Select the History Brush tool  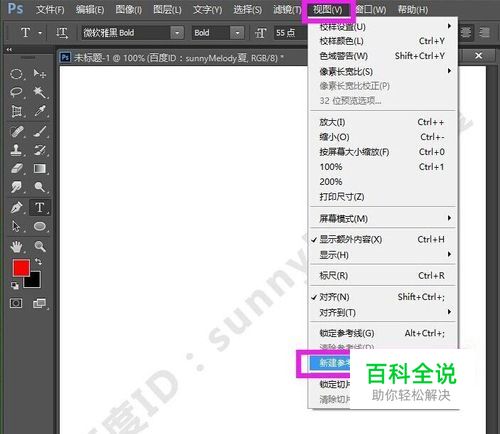tap(40, 150)
